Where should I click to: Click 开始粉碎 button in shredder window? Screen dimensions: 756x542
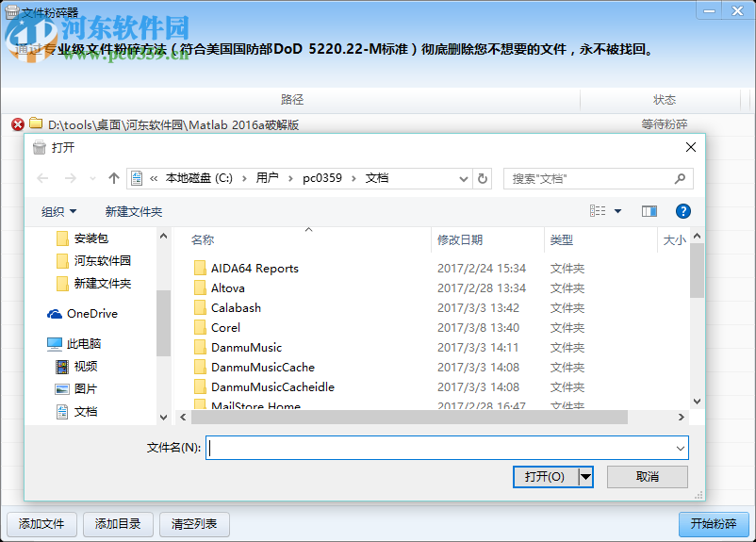(x=714, y=524)
